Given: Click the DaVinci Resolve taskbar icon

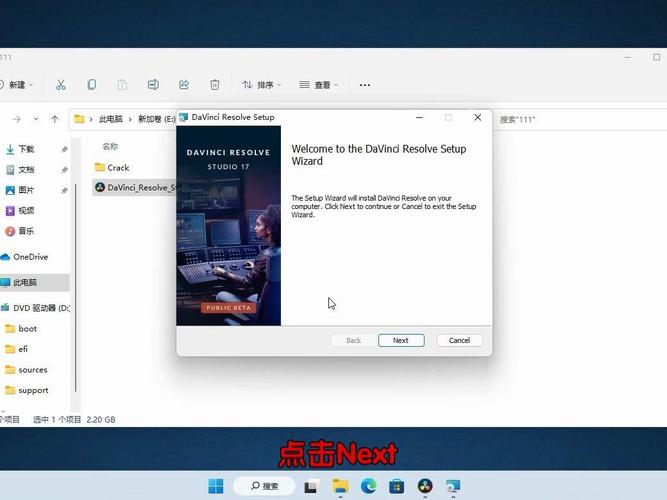Looking at the screenshot, I should pos(425,486).
